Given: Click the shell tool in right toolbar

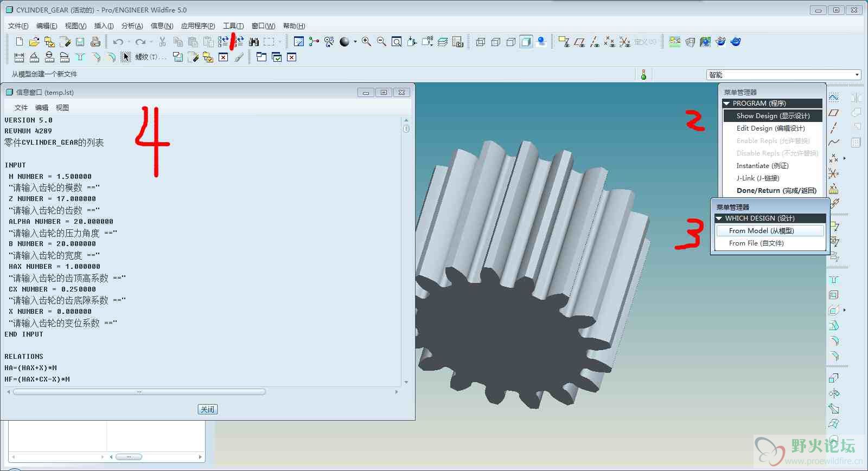Looking at the screenshot, I should coord(834,295).
